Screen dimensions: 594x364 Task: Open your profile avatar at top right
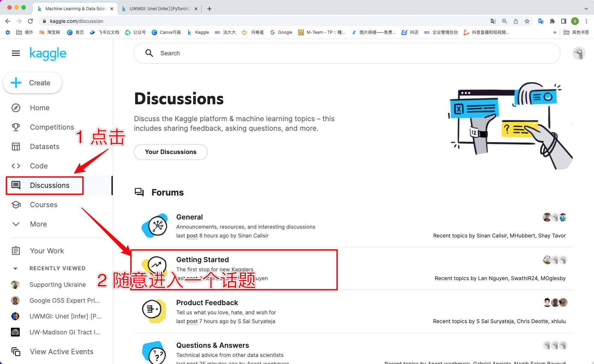point(579,53)
